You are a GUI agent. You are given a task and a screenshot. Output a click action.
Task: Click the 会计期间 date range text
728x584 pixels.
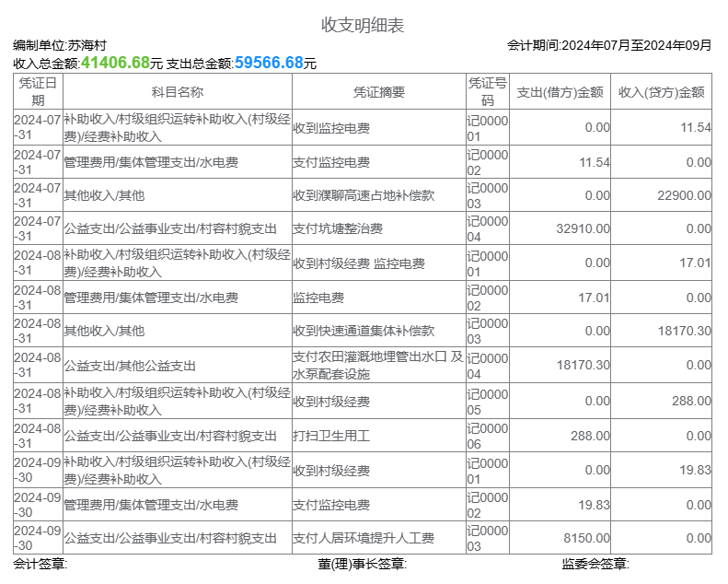pyautogui.click(x=608, y=45)
